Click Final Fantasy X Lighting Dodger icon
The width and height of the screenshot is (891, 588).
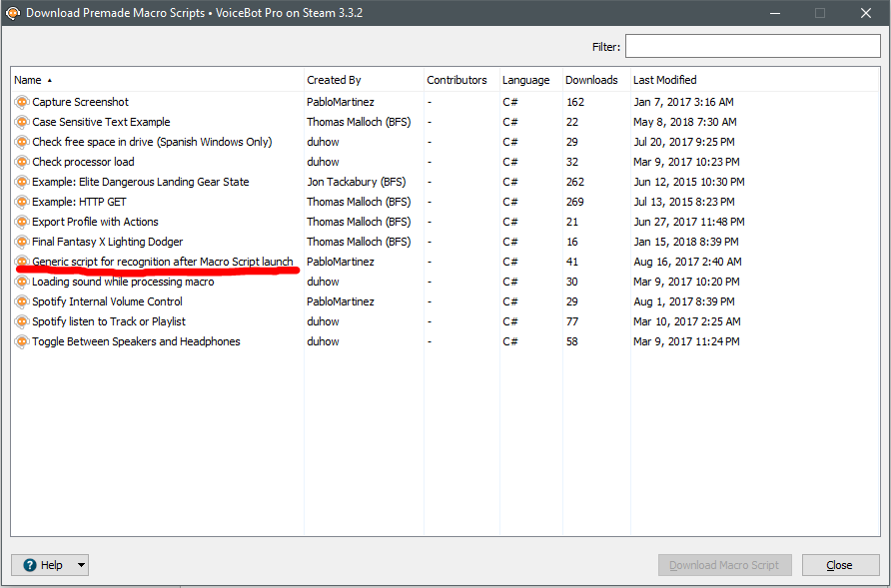click(x=22, y=242)
